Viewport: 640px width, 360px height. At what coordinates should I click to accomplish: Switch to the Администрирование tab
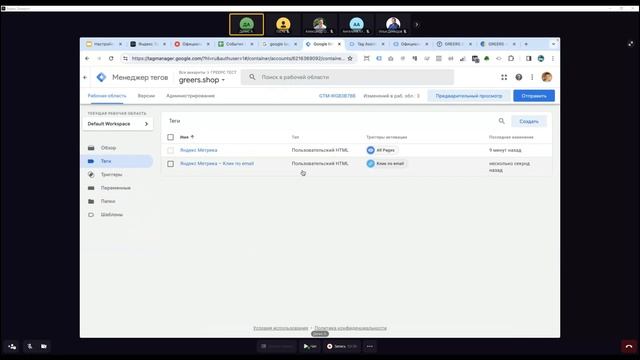pyautogui.click(x=190, y=96)
